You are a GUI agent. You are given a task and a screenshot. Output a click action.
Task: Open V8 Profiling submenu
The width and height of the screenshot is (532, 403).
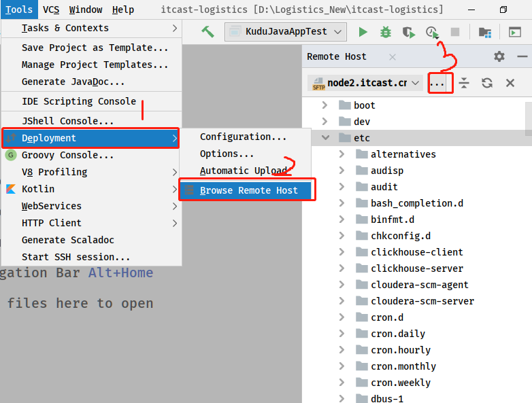[92, 172]
